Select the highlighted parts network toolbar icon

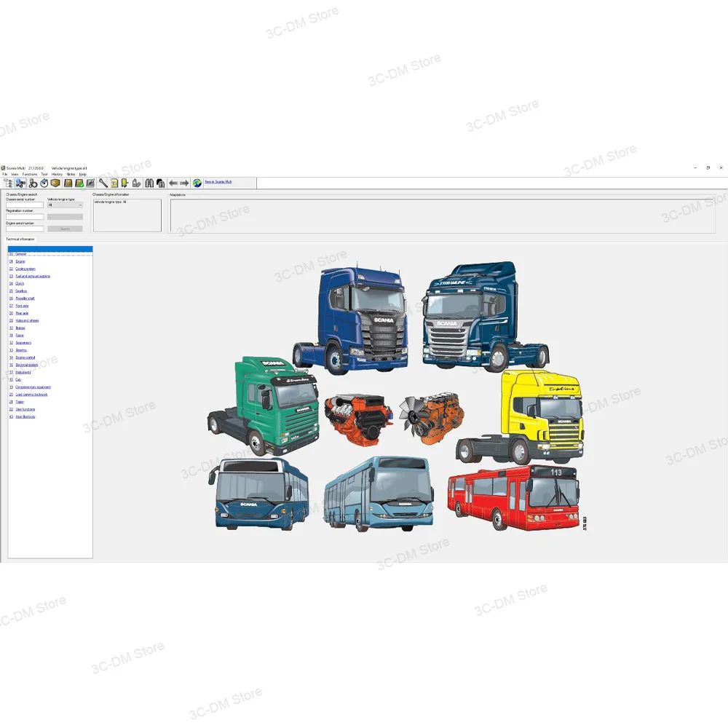20,183
